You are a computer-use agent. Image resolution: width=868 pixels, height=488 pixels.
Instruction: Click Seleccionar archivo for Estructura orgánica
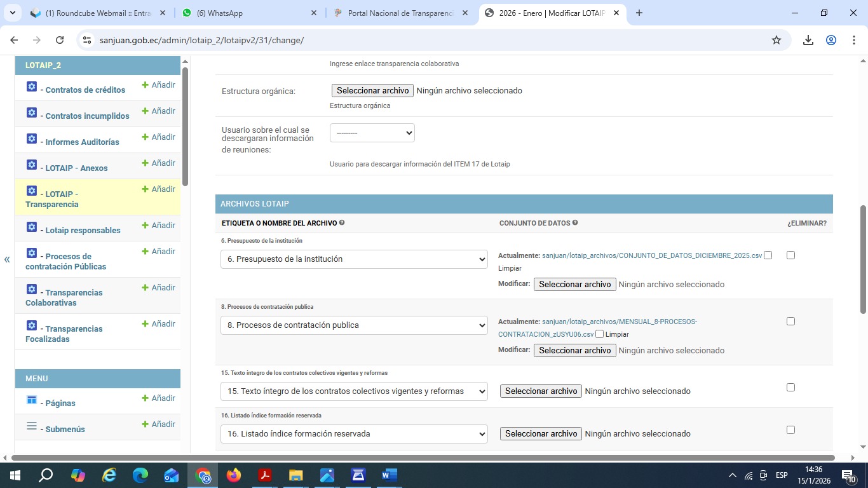click(372, 91)
